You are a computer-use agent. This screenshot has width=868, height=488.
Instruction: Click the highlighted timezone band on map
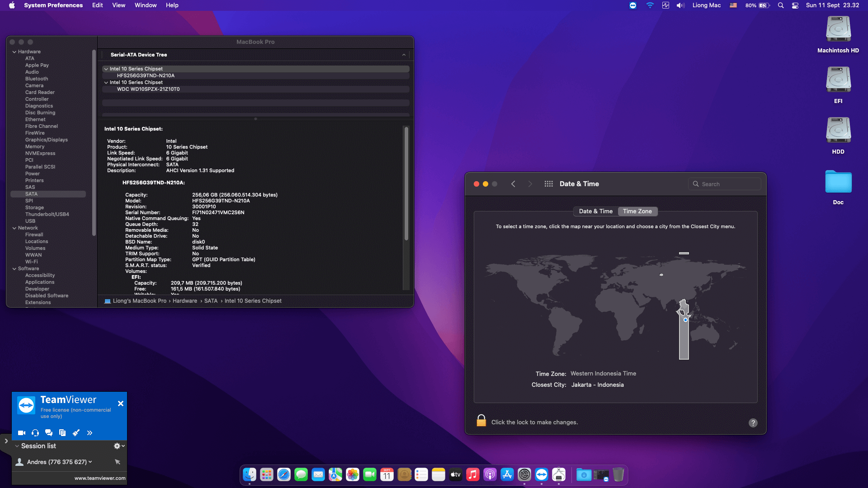[684, 339]
